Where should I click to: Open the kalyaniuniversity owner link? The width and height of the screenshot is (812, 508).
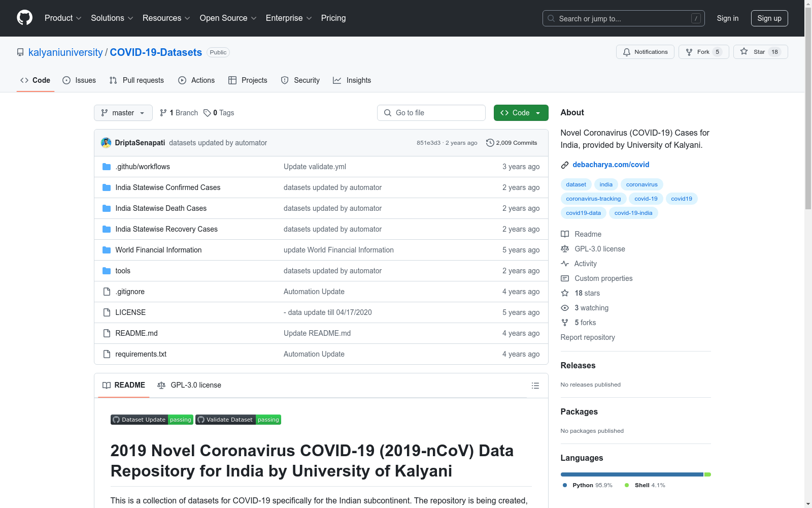65,52
